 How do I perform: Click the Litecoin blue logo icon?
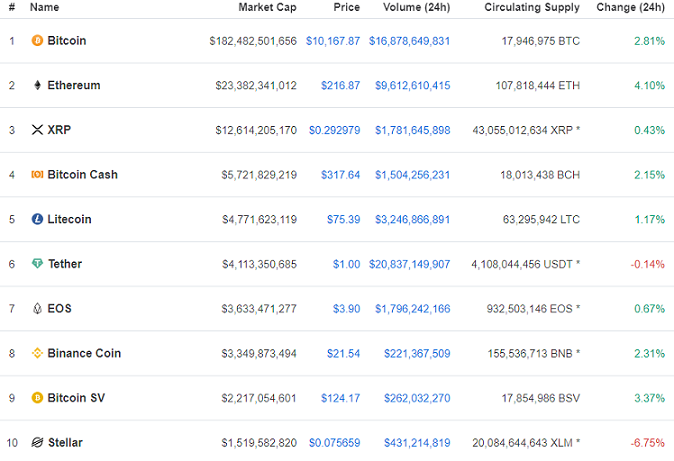[x=37, y=219]
